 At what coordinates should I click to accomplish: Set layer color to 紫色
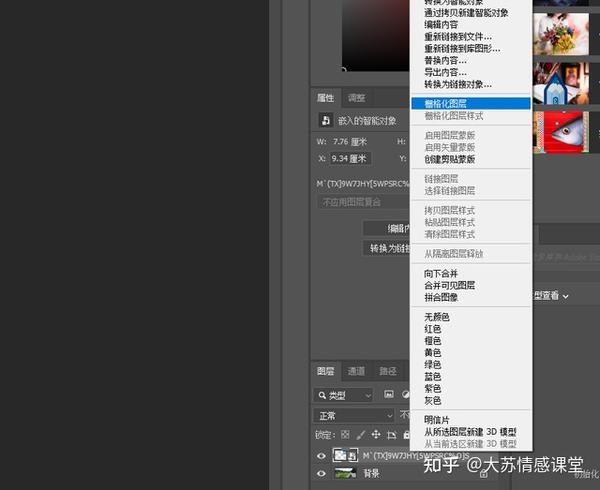tap(471, 389)
